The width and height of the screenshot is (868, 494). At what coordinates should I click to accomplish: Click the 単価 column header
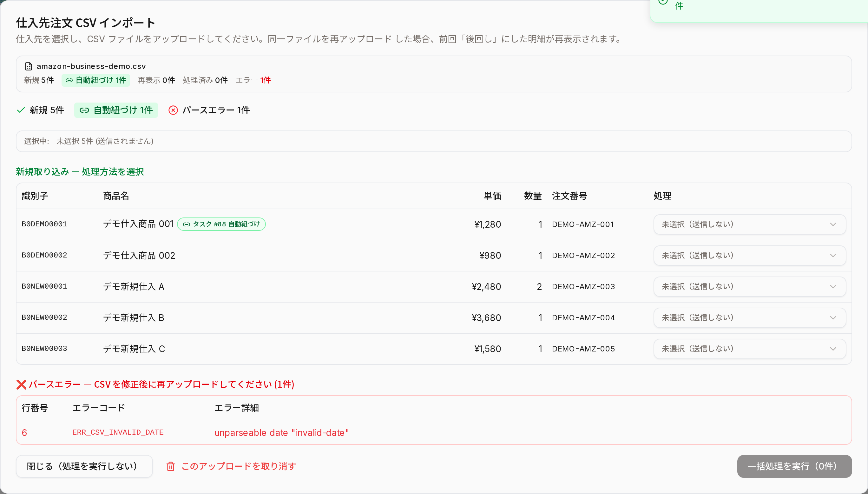(x=492, y=196)
